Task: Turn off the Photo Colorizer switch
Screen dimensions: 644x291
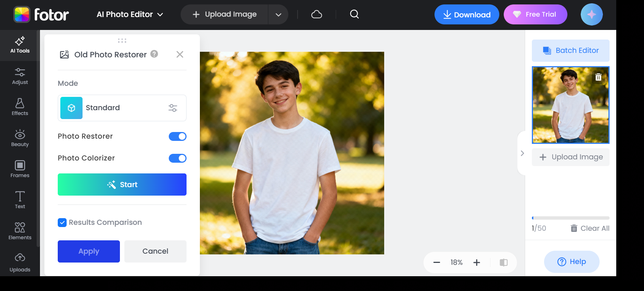Action: pos(178,158)
